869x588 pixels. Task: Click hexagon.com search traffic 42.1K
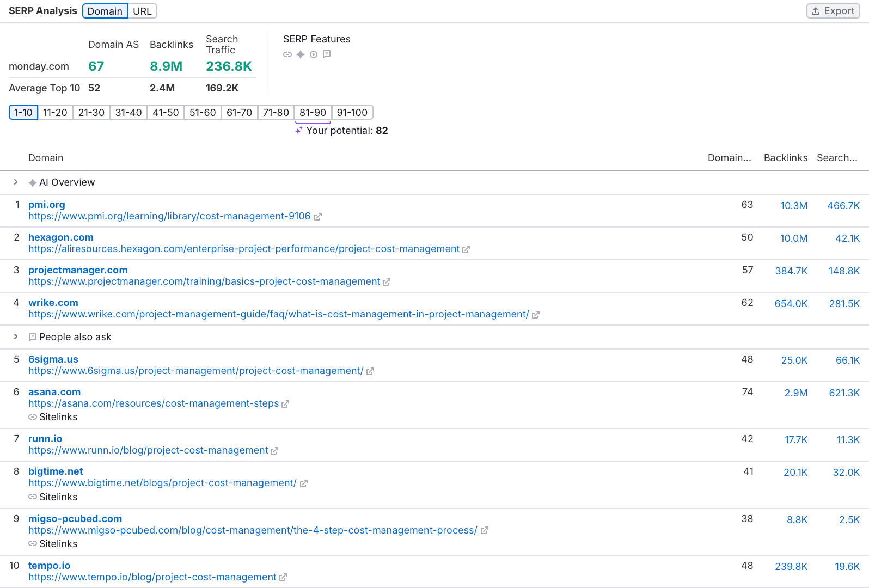pos(848,238)
